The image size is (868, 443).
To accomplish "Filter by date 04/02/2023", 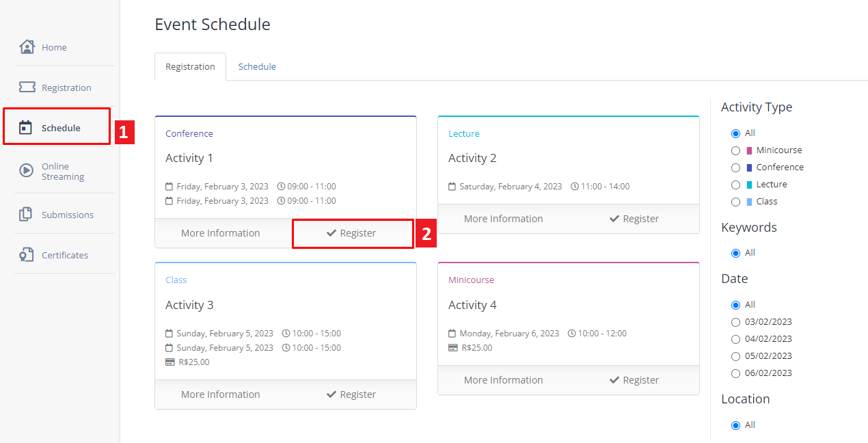I will pyautogui.click(x=735, y=339).
